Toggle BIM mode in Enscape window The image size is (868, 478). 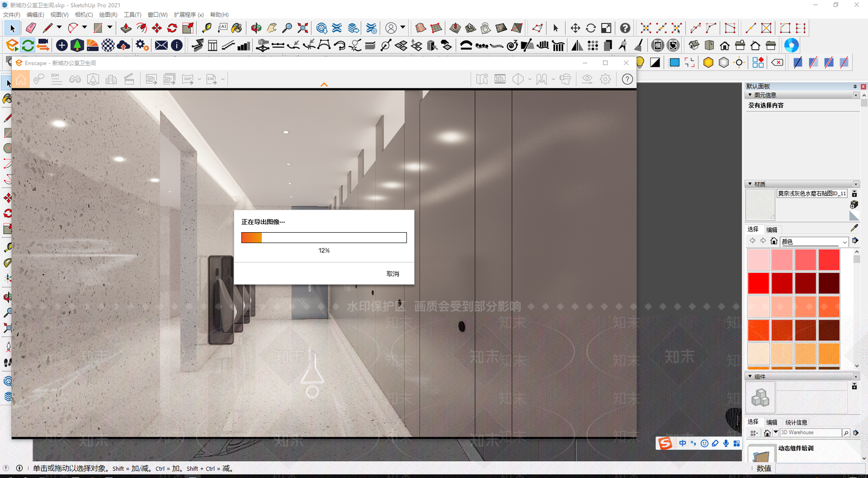point(56,79)
